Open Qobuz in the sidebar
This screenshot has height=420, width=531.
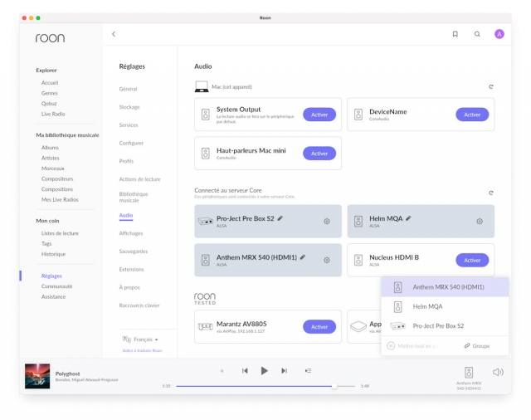tap(49, 104)
